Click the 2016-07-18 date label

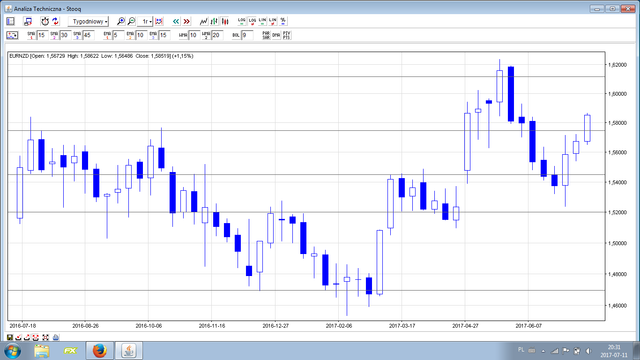(22, 326)
